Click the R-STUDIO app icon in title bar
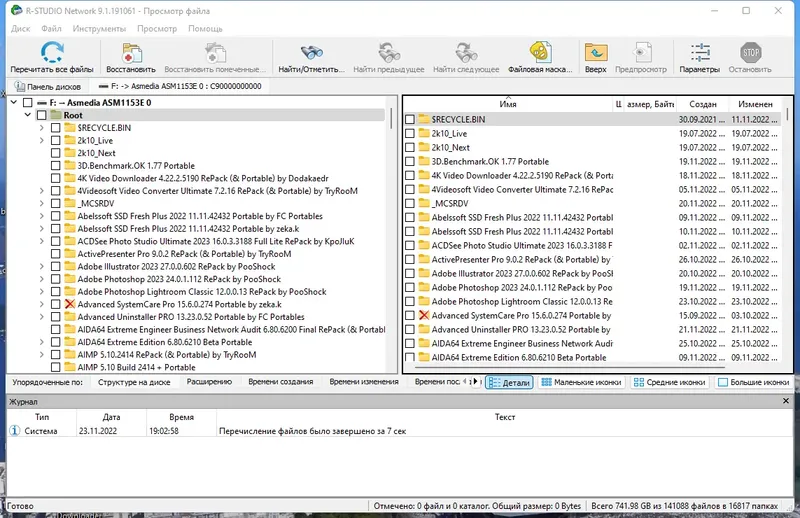The width and height of the screenshot is (800, 518). click(x=16, y=10)
